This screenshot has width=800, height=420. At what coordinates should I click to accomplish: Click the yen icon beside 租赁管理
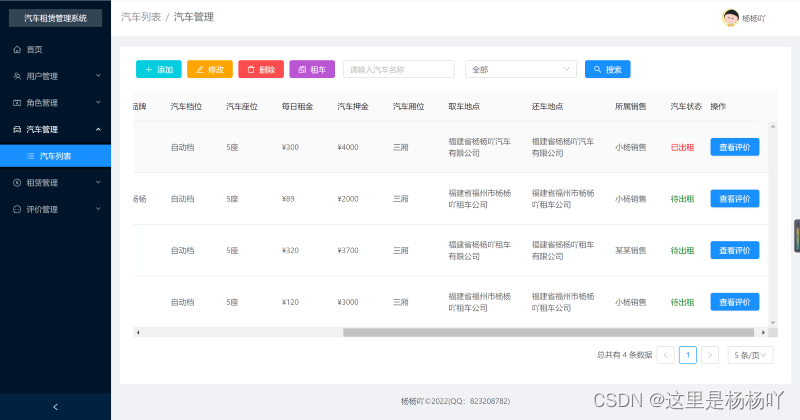click(17, 183)
